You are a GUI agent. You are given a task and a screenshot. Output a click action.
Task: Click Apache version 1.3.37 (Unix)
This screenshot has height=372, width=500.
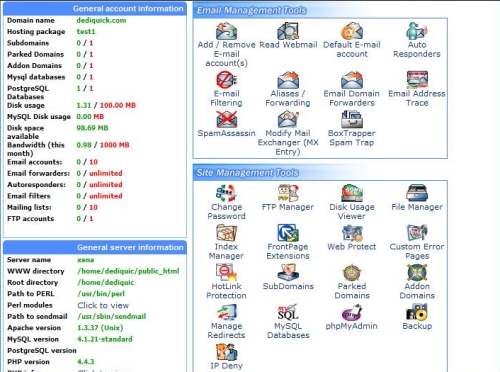point(100,328)
